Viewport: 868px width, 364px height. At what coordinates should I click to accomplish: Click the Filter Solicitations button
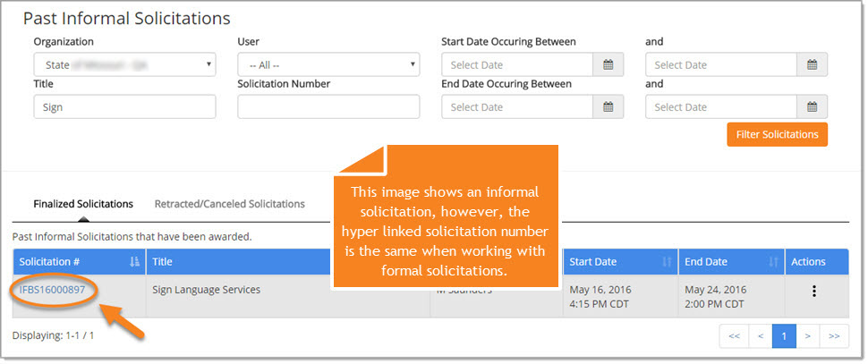[778, 134]
